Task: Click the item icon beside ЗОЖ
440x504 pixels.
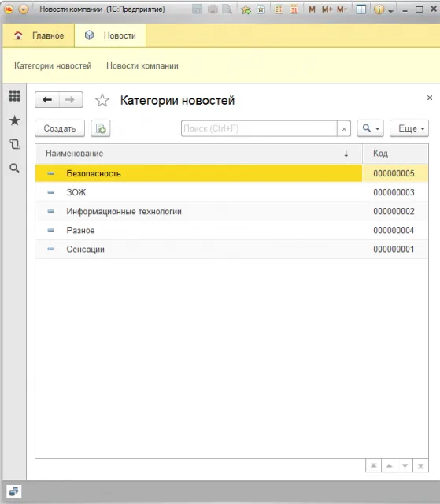Action: pyautogui.click(x=51, y=192)
